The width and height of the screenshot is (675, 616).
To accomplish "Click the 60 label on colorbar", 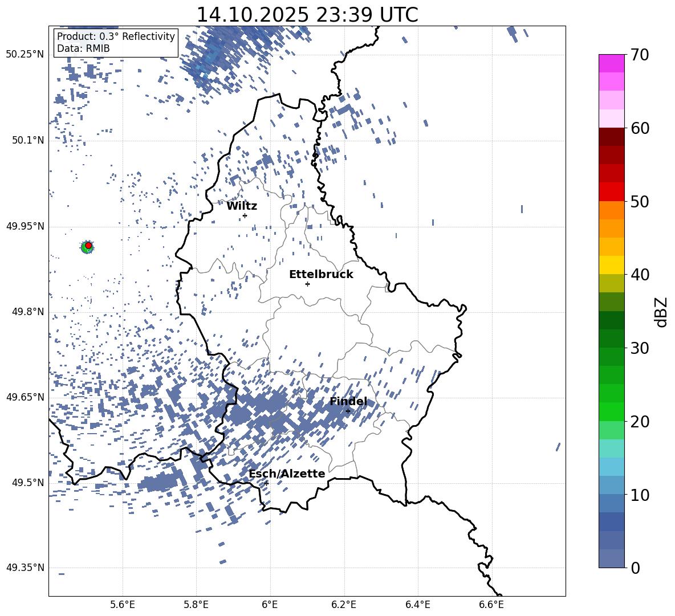I will tap(640, 128).
